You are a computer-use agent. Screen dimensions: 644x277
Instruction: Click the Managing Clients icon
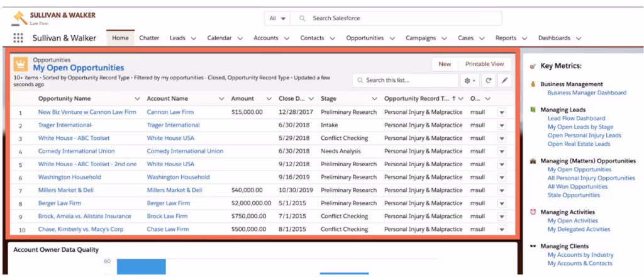coord(533,246)
